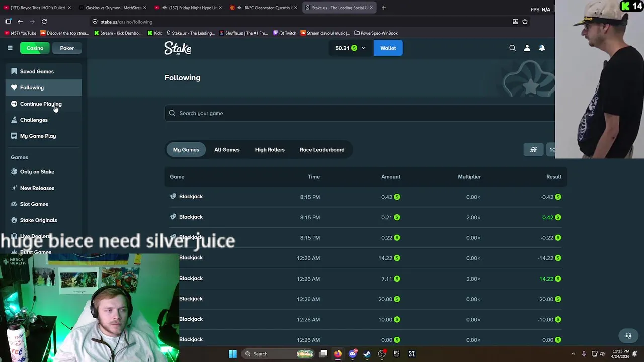Viewport: 644px width, 362px height.
Task: Click the Stake Originals icon
Action: [x=14, y=220]
